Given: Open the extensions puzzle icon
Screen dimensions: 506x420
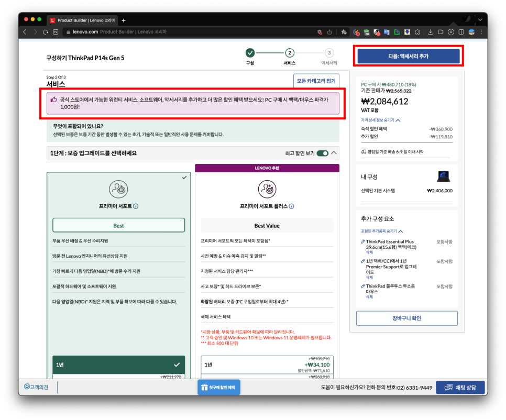Looking at the screenshot, I should click(x=417, y=32).
